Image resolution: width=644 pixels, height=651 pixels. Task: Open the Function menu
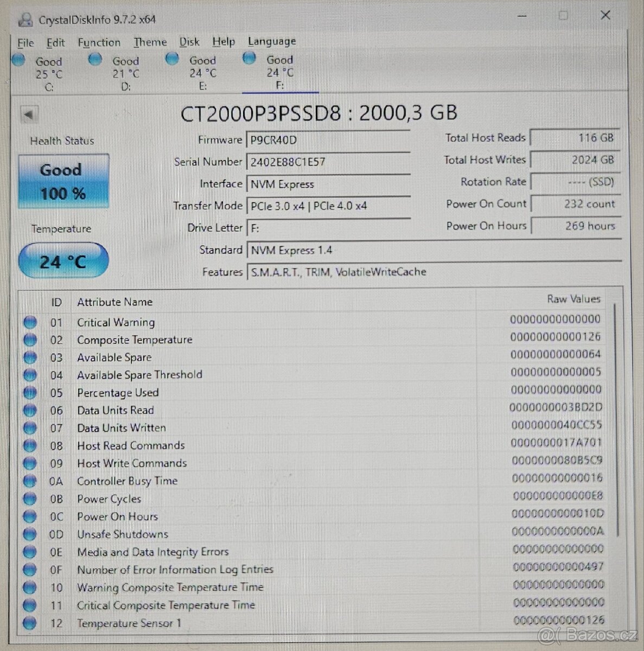pyautogui.click(x=99, y=42)
